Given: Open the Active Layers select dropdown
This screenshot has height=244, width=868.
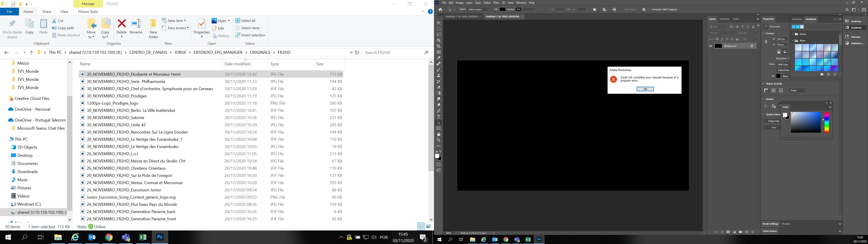Looking at the screenshot, I should click(x=479, y=9).
